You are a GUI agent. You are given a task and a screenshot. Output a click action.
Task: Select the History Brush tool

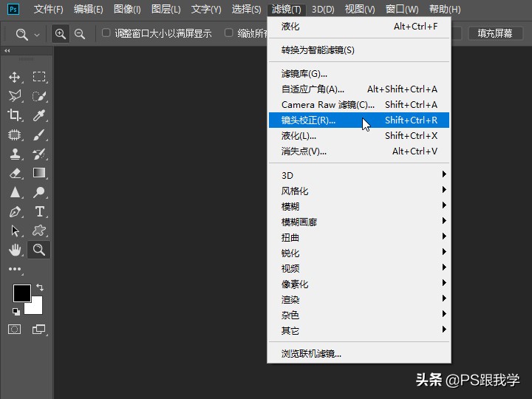click(x=39, y=154)
